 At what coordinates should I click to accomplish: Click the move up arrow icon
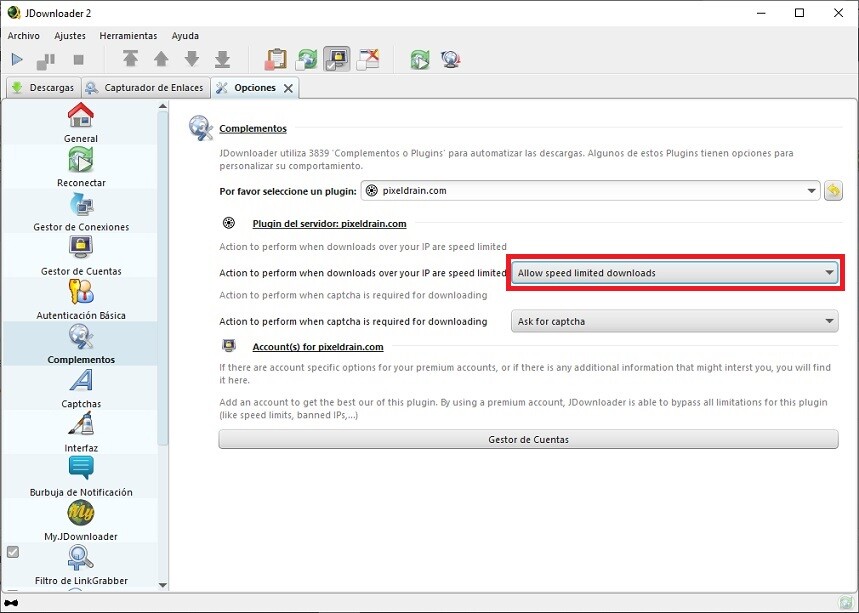point(161,59)
